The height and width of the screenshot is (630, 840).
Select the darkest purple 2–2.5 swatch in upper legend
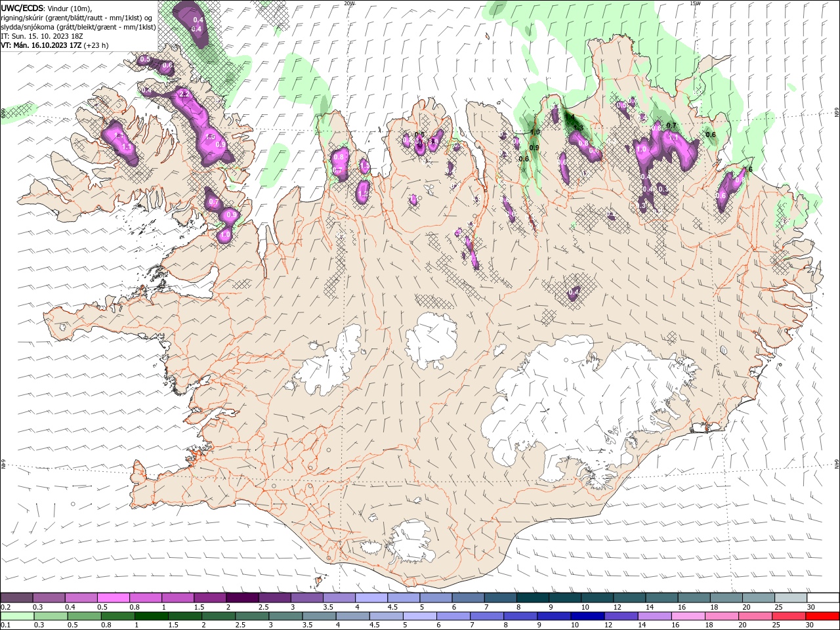click(x=242, y=598)
